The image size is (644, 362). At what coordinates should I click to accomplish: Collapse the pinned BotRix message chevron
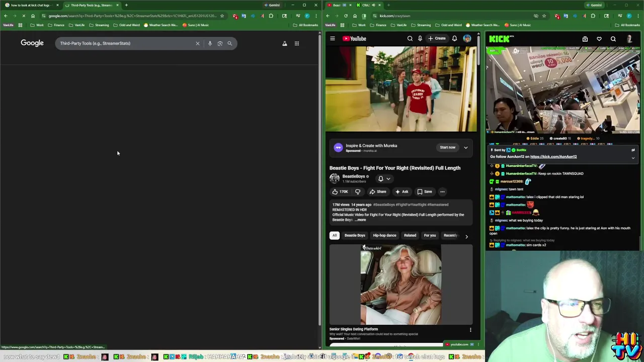click(633, 158)
